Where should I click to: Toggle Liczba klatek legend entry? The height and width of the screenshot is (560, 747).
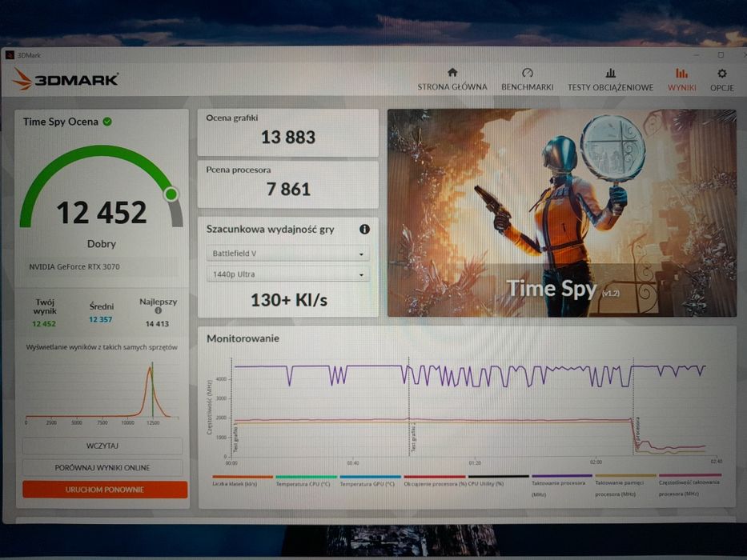pos(242,481)
